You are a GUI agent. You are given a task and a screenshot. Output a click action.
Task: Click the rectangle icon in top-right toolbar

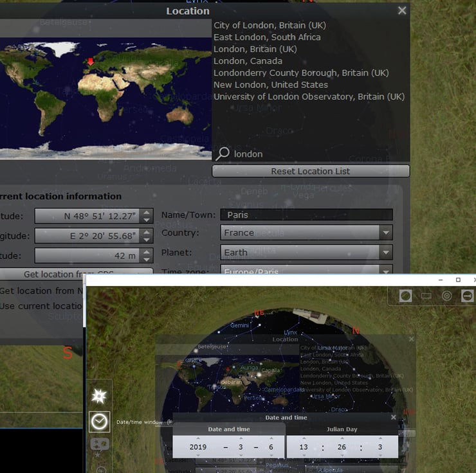tap(426, 296)
